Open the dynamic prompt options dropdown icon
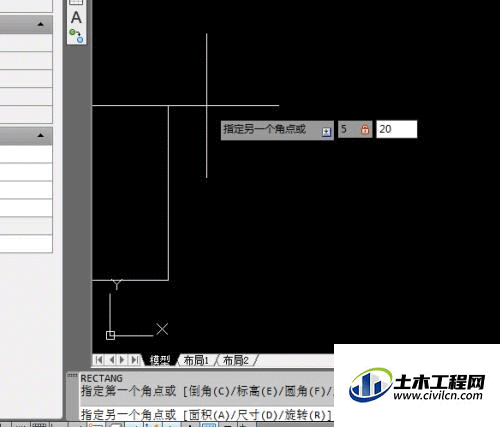The image size is (500, 427). pyautogui.click(x=326, y=132)
